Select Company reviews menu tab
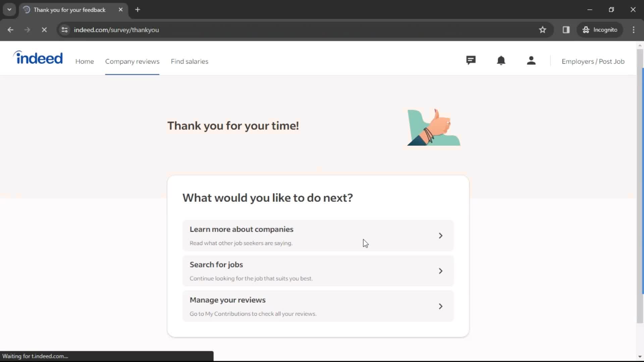 pos(132,61)
